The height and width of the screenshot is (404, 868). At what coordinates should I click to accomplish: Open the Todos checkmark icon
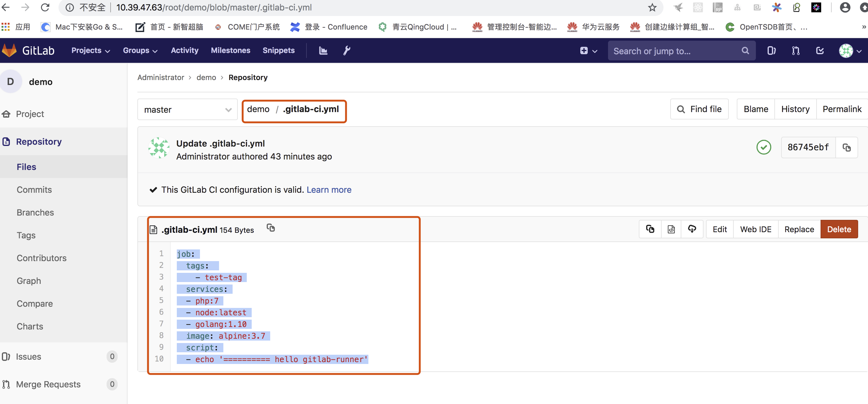point(820,50)
